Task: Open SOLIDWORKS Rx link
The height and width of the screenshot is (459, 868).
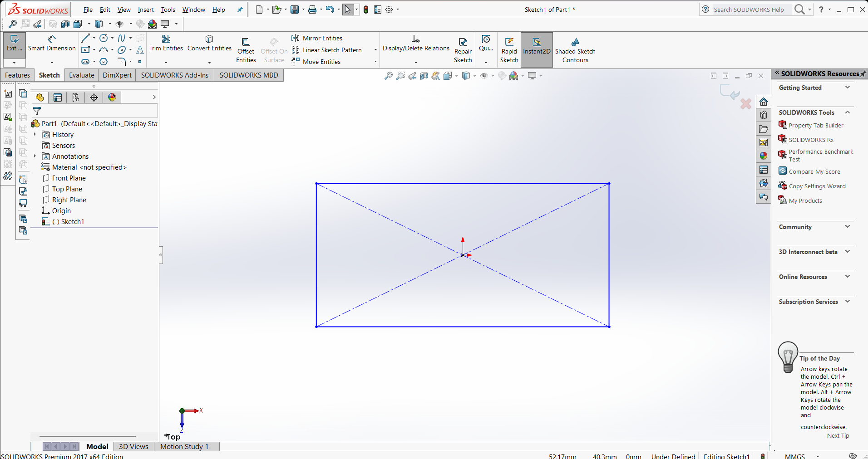Action: pos(811,140)
